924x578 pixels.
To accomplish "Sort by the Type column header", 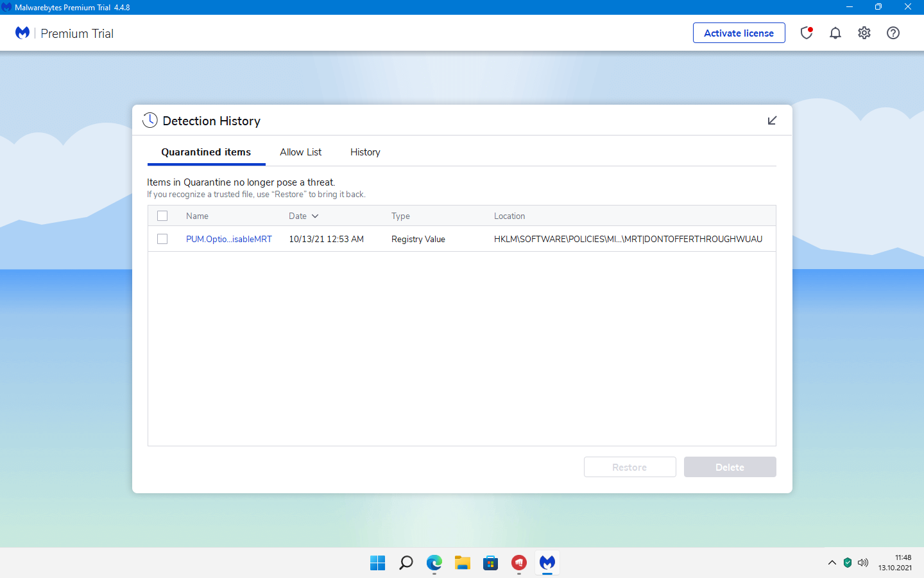I will (x=400, y=216).
